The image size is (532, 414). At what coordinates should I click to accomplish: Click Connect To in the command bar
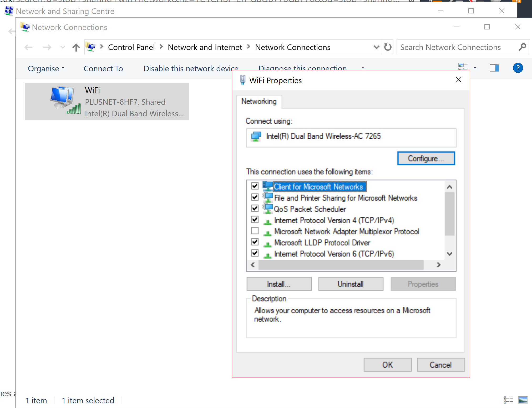click(x=103, y=69)
